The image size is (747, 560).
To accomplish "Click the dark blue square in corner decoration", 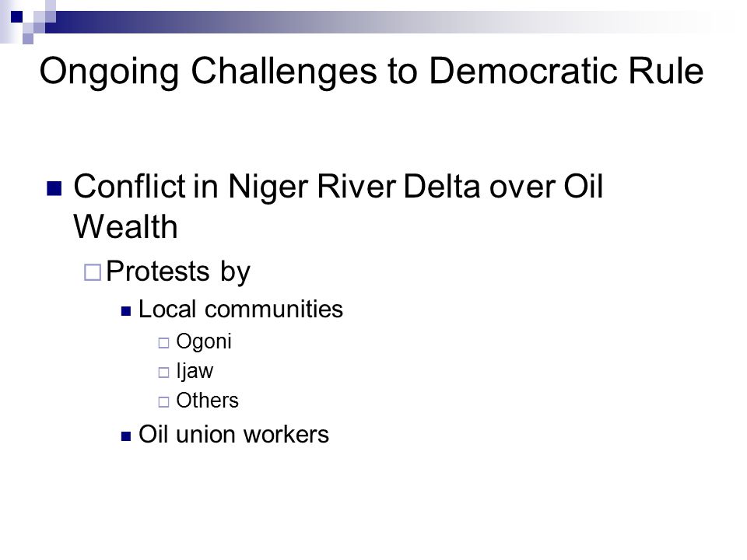I will [16, 17].
